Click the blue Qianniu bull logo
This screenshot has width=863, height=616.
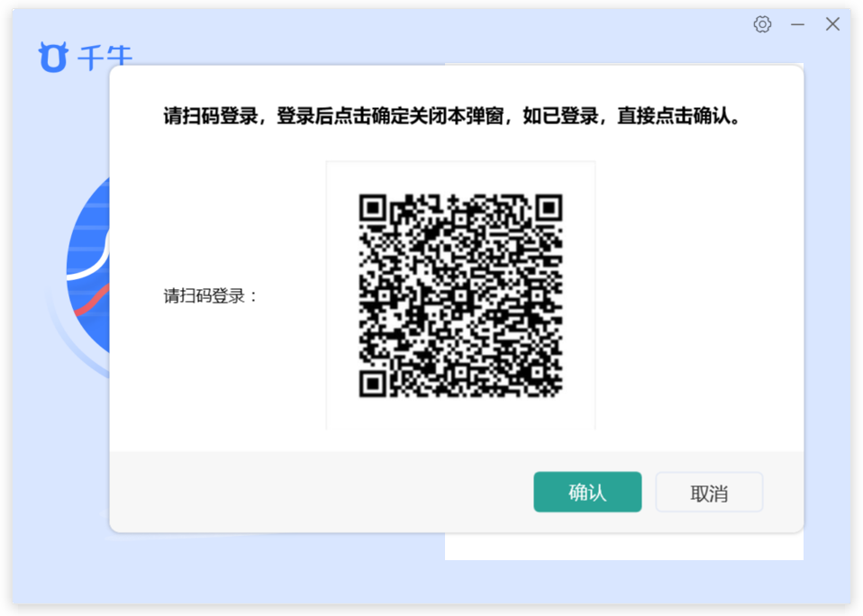click(53, 56)
